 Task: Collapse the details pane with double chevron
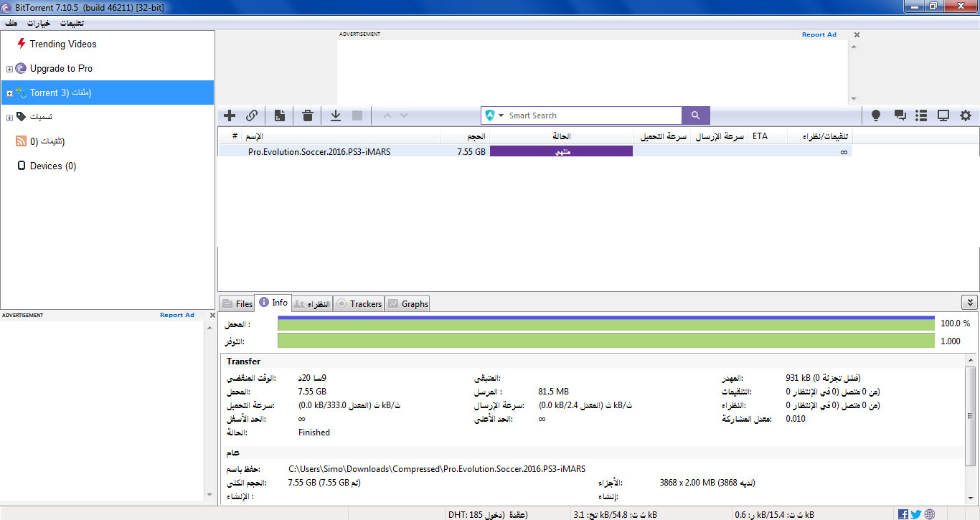pyautogui.click(x=969, y=303)
